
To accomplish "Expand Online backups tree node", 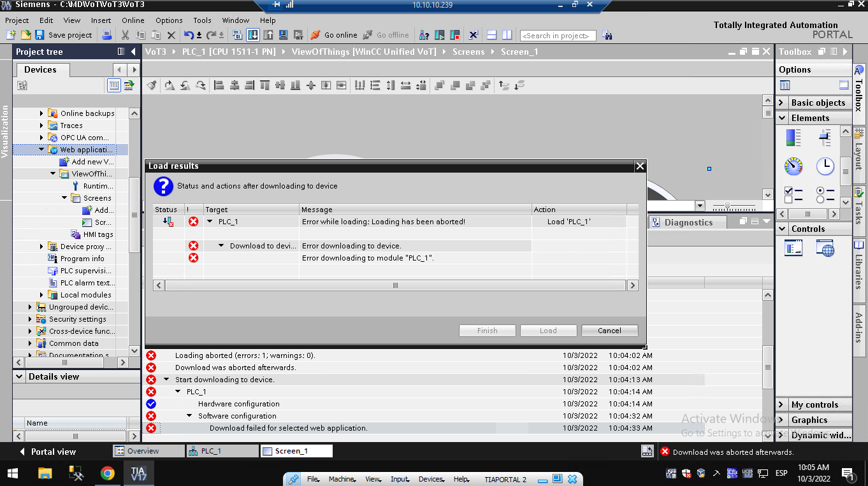I will click(x=41, y=113).
